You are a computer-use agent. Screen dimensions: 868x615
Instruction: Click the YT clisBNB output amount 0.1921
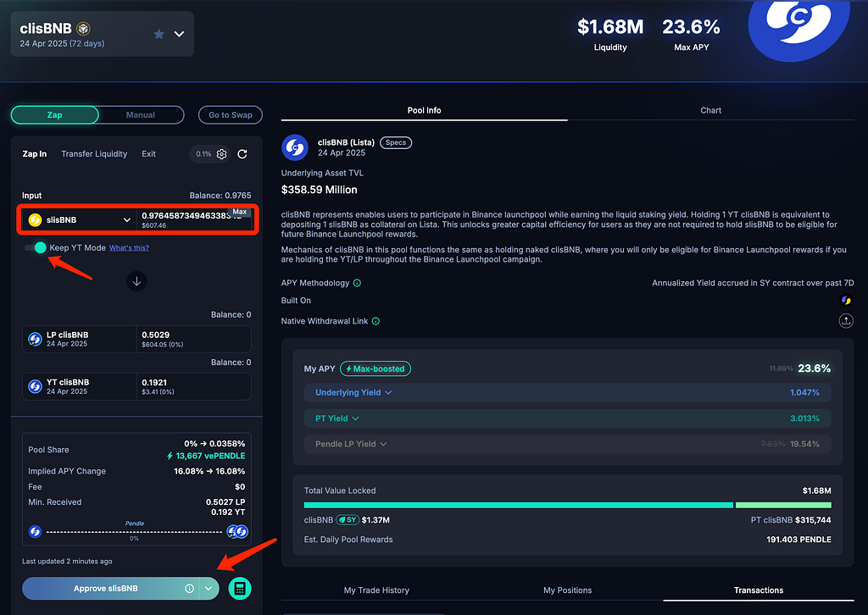click(x=154, y=383)
